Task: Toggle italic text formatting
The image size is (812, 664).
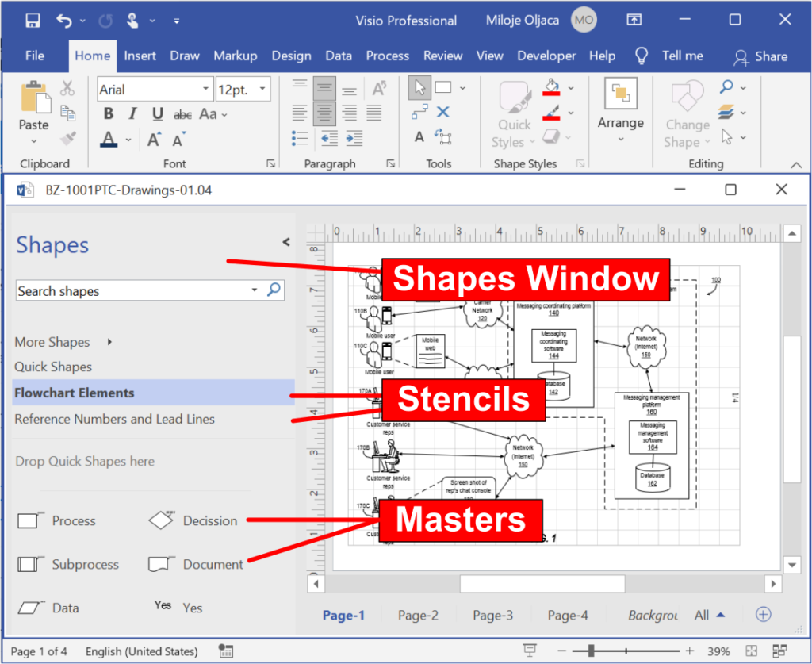Action: coord(132,113)
